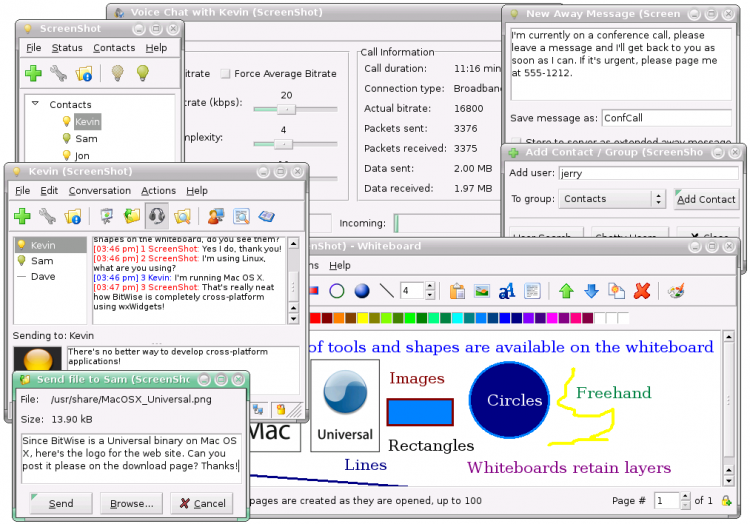The width and height of the screenshot is (750, 524).
Task: Click the green up arrow icon
Action: coord(566,291)
